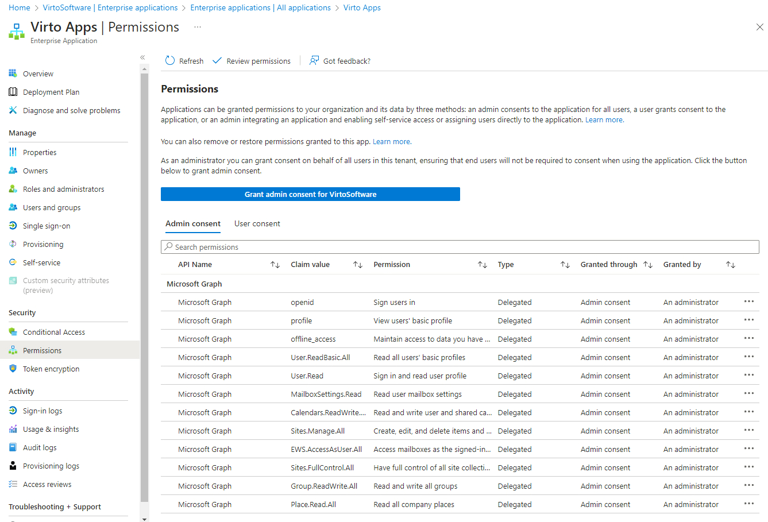768x522 pixels.
Task: Close the Permissions blade
Action: click(760, 27)
